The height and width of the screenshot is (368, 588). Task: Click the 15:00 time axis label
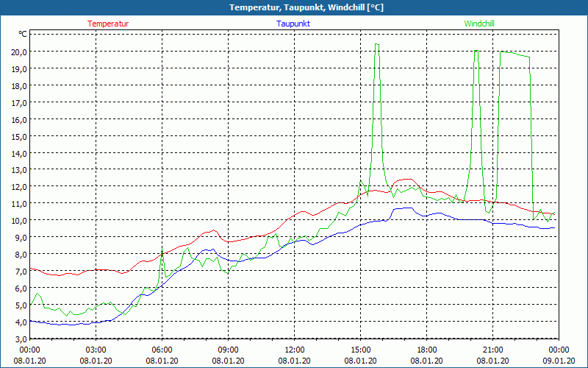click(361, 350)
